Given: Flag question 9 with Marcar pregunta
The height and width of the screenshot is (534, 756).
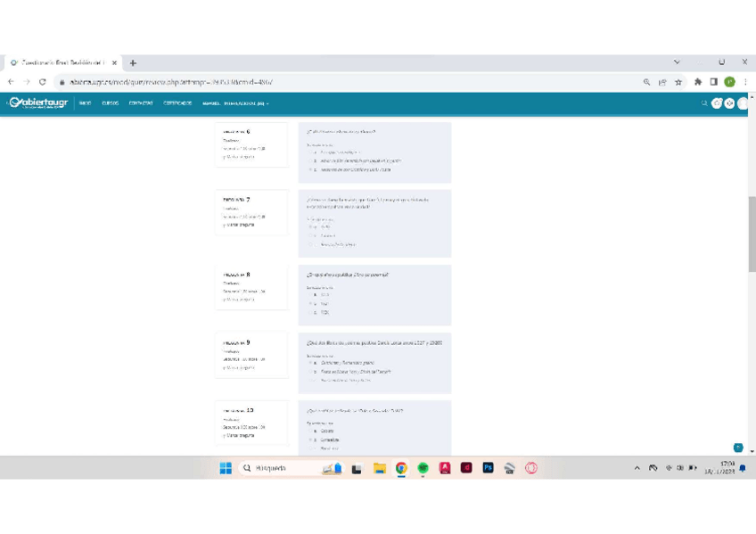Looking at the screenshot, I should [x=239, y=367].
